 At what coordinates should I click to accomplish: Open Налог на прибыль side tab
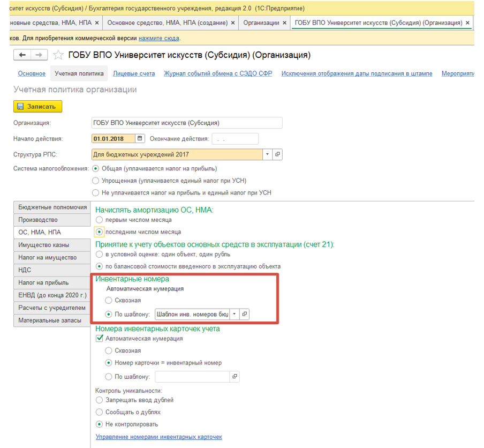click(x=52, y=283)
